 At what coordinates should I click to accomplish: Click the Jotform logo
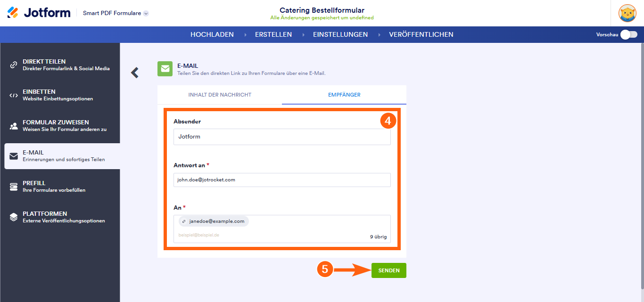point(39,13)
